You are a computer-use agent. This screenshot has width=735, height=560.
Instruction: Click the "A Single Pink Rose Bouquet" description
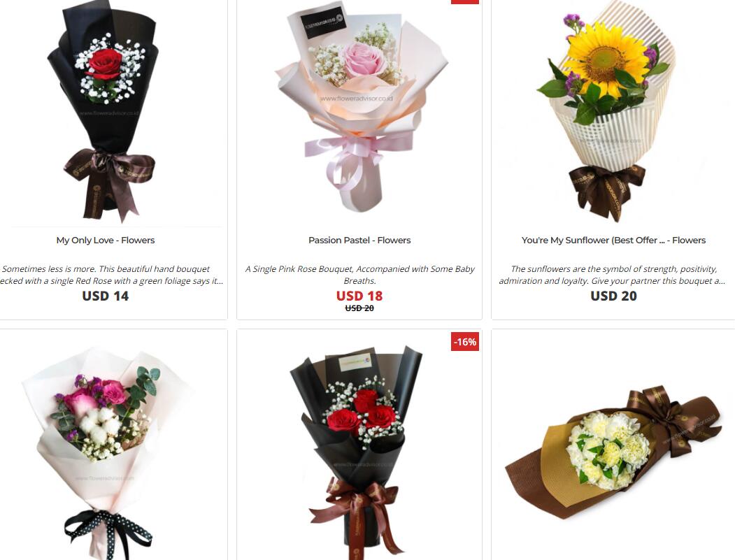point(359,275)
